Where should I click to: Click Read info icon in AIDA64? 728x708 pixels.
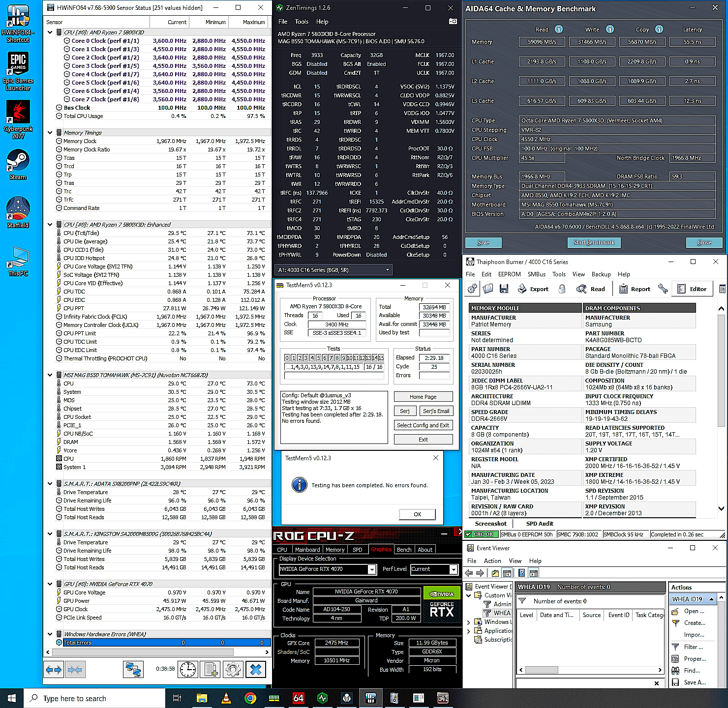pos(559,29)
